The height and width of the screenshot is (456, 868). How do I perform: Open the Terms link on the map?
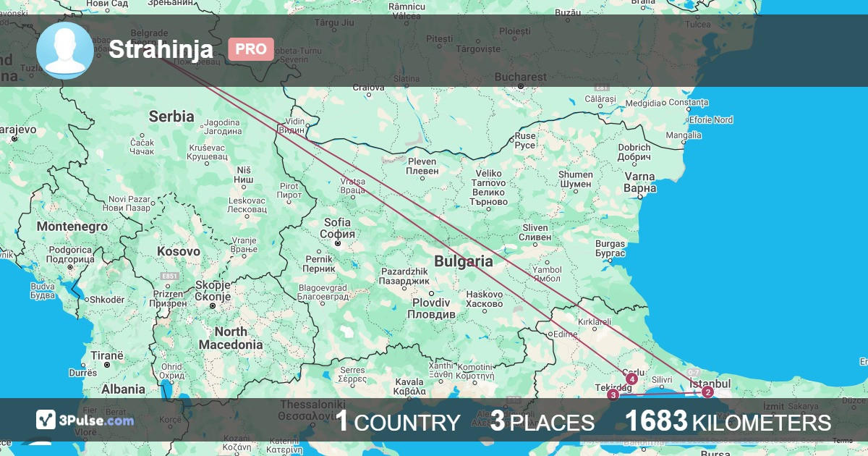pyautogui.click(x=842, y=440)
